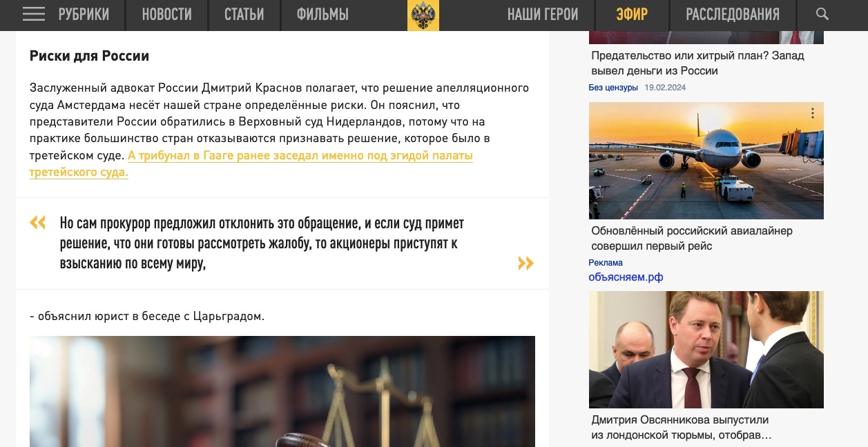Click the search magnifier icon
Viewport: 868px width, 447px height.
[x=822, y=14]
